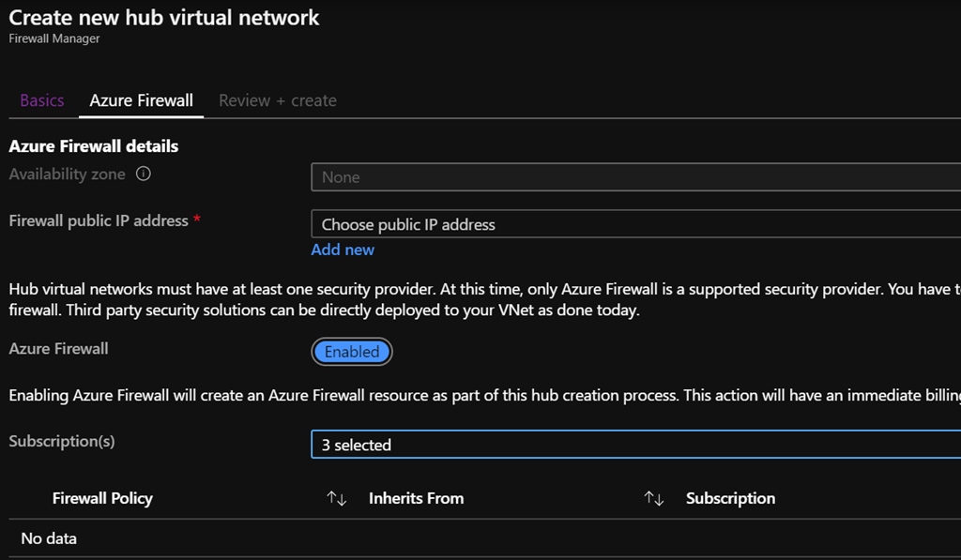
Task: Click the Subscription(s) field label
Action: click(62, 441)
